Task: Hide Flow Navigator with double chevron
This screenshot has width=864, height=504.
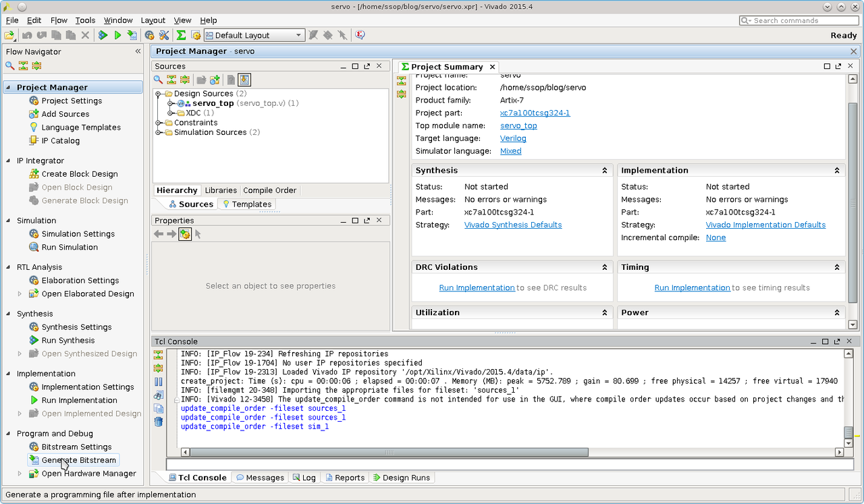Action: tap(138, 51)
